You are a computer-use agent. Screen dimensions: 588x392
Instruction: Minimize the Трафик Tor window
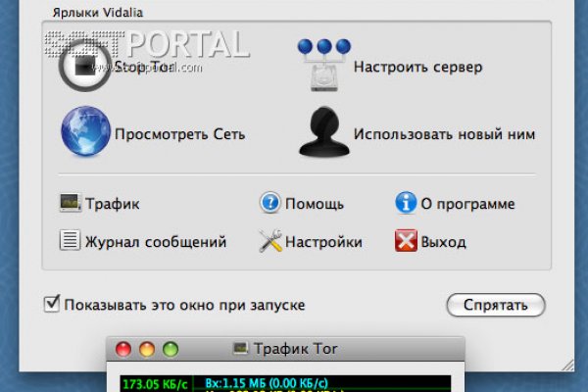[147, 349]
